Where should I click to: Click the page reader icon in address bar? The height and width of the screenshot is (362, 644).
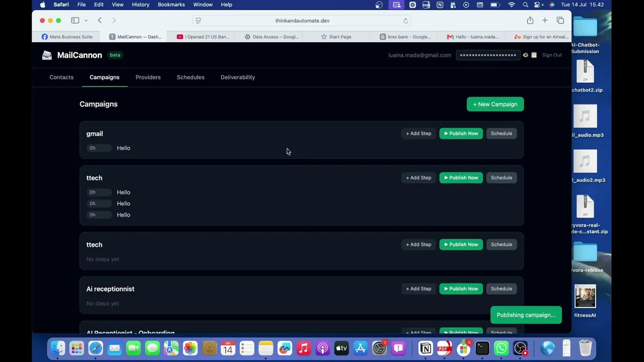[198, 21]
